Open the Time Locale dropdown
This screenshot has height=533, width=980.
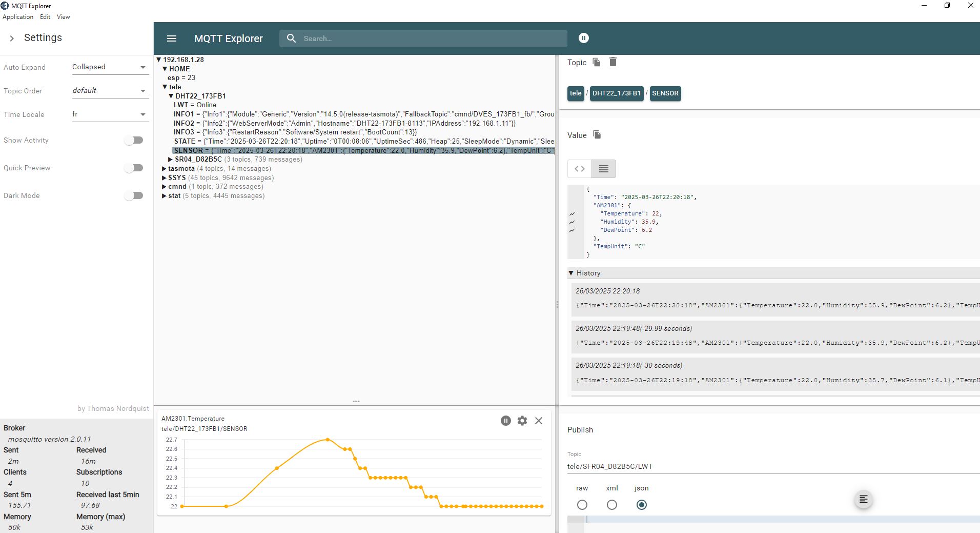110,114
